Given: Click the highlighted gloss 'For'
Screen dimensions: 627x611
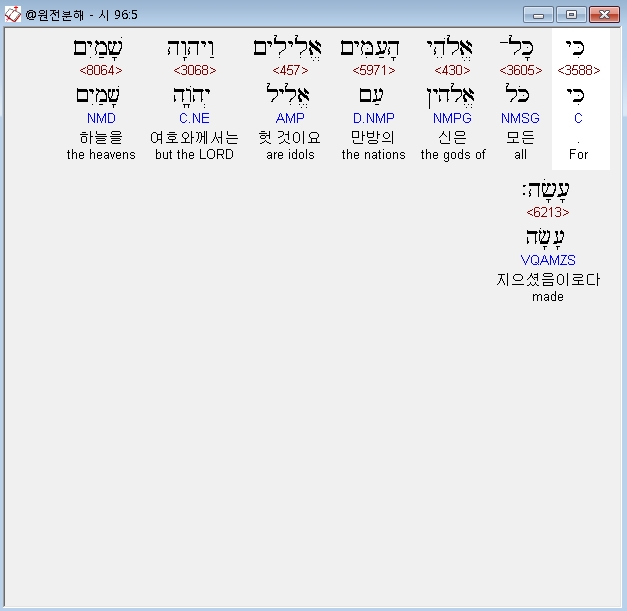Looking at the screenshot, I should [578, 155].
